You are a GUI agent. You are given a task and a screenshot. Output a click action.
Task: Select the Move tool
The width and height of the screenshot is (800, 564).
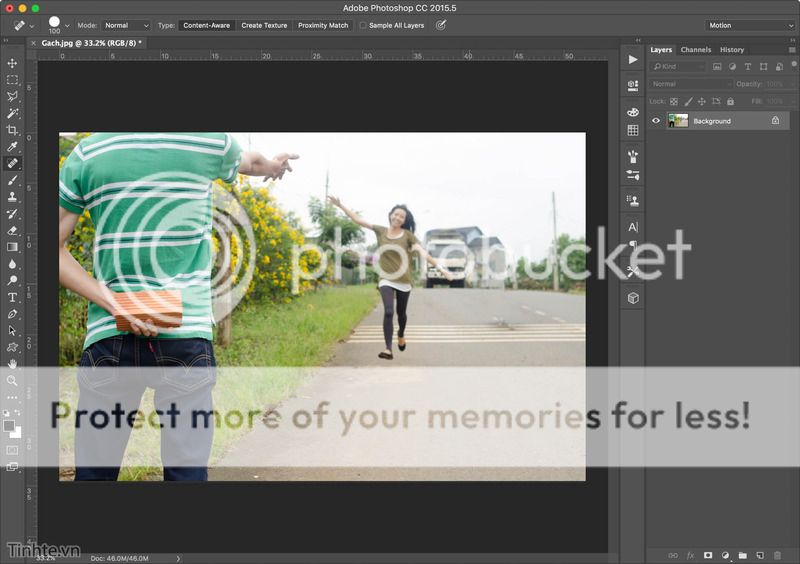pyautogui.click(x=12, y=63)
